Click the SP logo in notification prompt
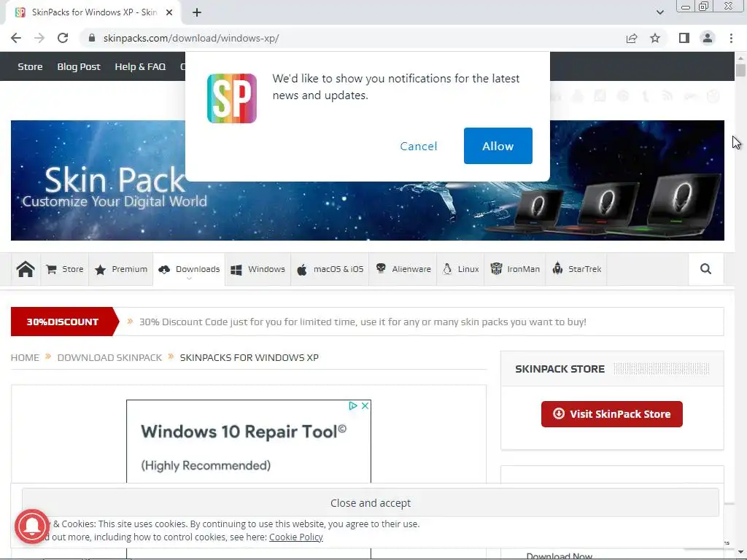 point(231,98)
